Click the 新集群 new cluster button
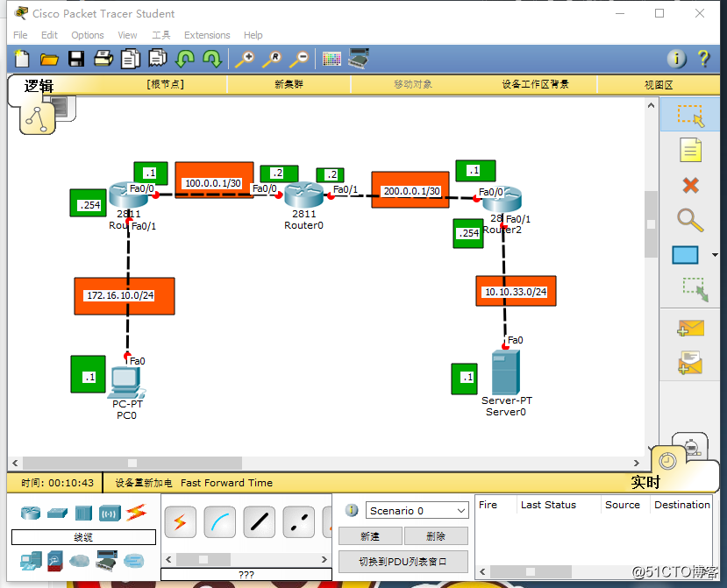The image size is (727, 588). [289, 84]
